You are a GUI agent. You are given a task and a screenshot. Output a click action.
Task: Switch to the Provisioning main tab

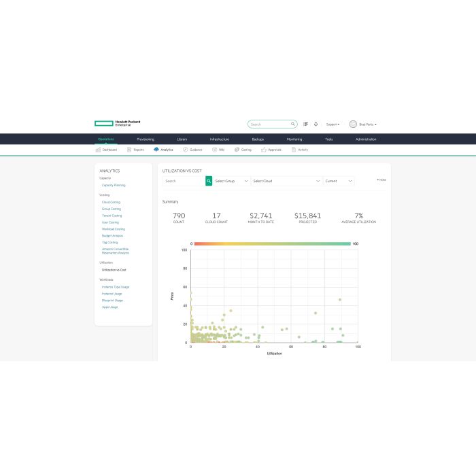tap(146, 139)
